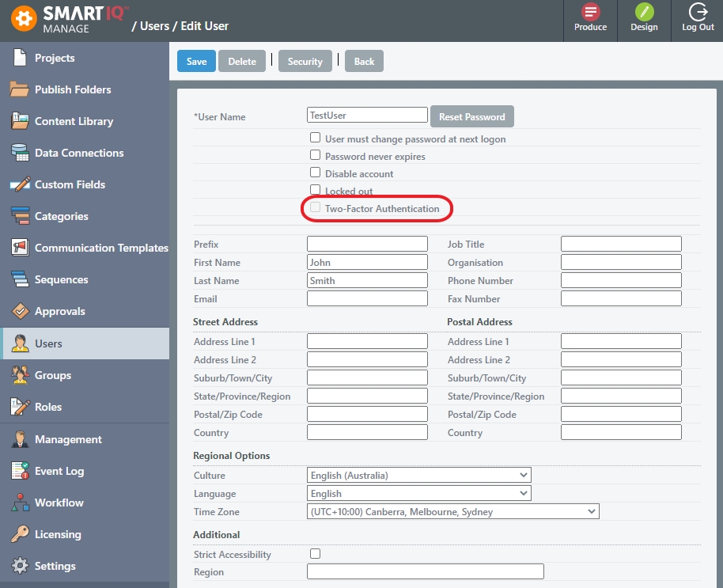The image size is (723, 588).
Task: Open the Security button
Action: pos(305,61)
